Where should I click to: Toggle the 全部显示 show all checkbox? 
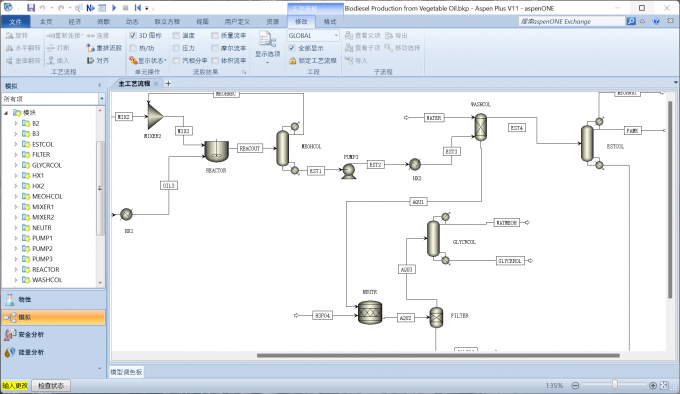tap(292, 48)
